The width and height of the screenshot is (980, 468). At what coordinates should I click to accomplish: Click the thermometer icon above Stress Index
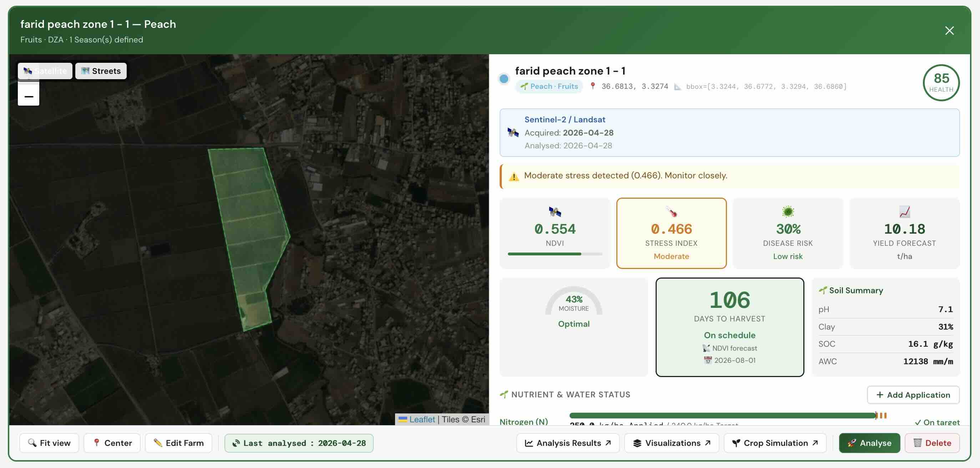[x=671, y=212]
